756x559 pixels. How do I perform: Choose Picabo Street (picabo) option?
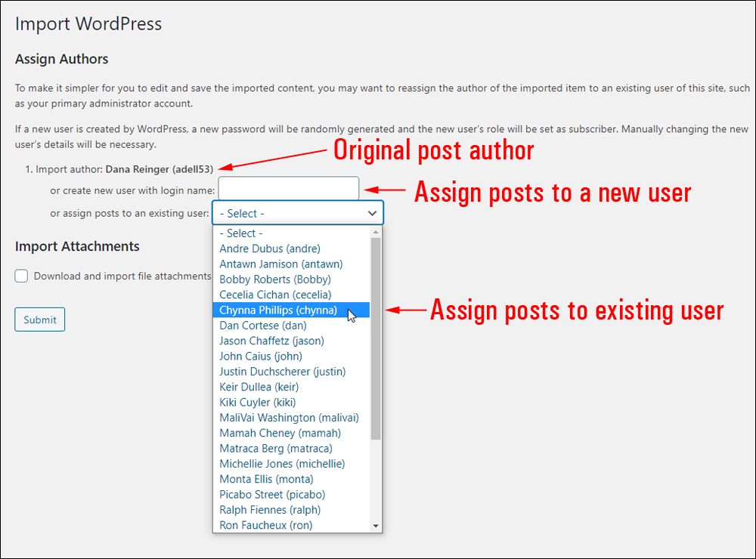(291, 495)
